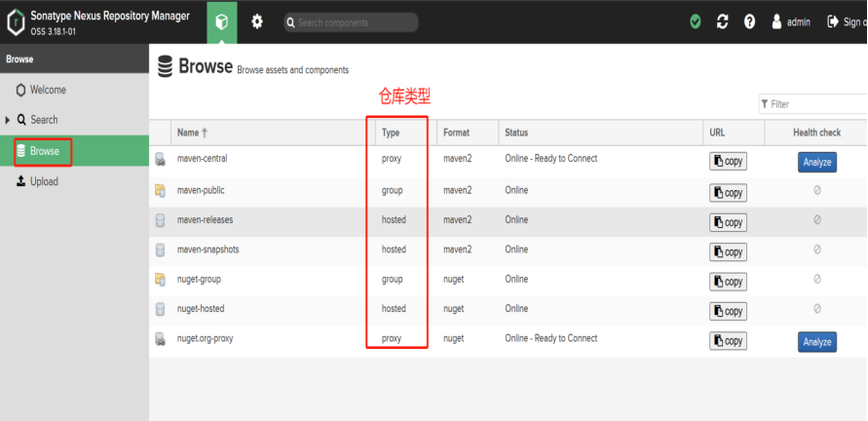Sort by the Format column header
868x421 pixels.
point(468,133)
